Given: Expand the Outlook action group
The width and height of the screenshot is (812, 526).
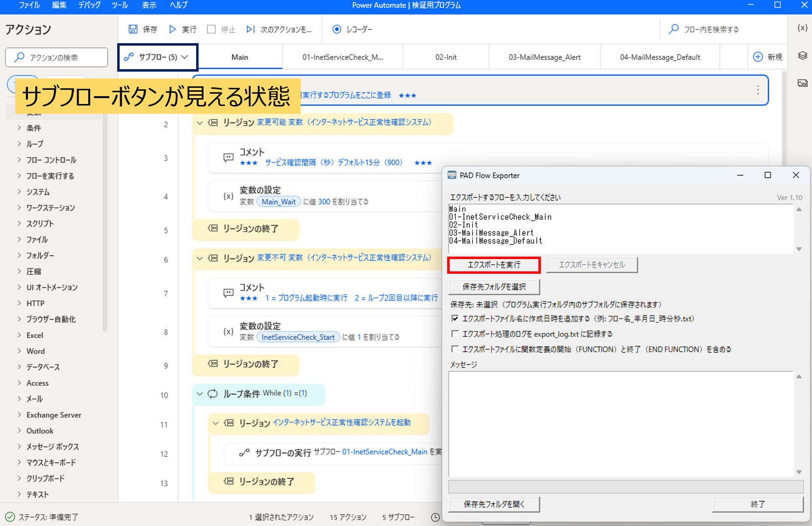Looking at the screenshot, I should click(19, 431).
